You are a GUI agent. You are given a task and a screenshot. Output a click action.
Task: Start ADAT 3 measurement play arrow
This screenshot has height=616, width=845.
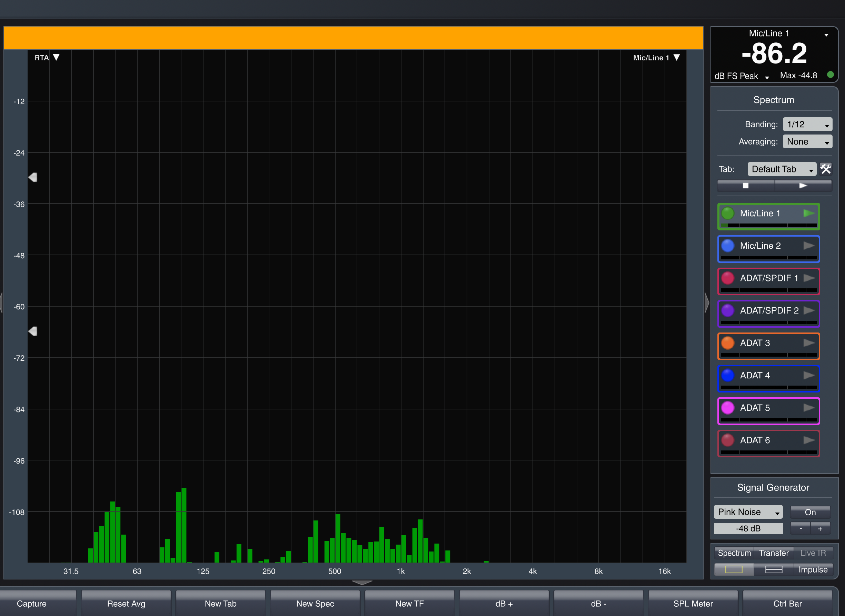tap(808, 343)
